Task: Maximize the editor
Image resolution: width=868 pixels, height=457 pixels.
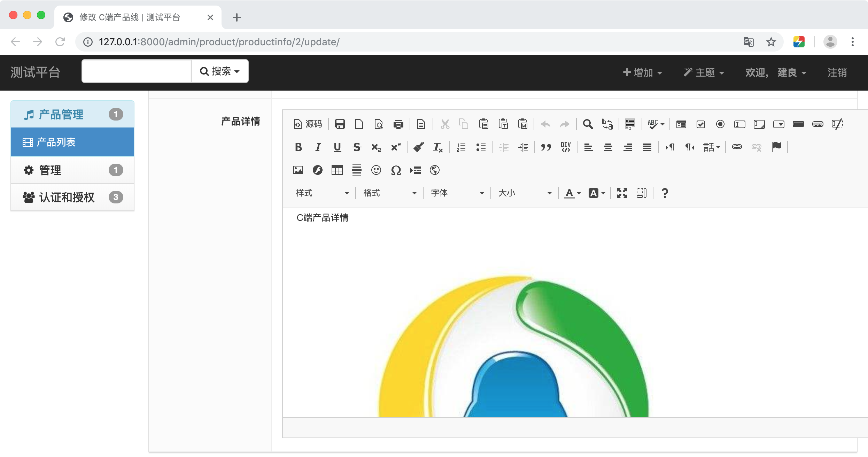Action: (622, 193)
